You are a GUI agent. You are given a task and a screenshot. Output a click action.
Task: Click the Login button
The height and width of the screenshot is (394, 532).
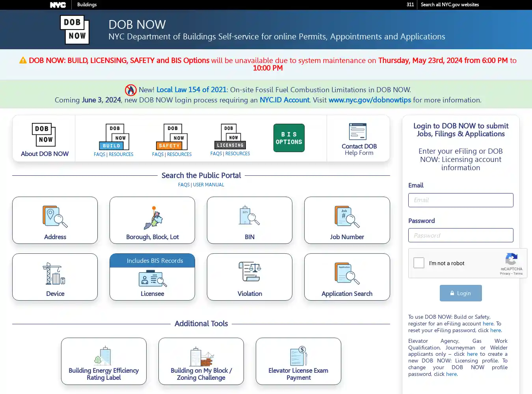click(461, 293)
